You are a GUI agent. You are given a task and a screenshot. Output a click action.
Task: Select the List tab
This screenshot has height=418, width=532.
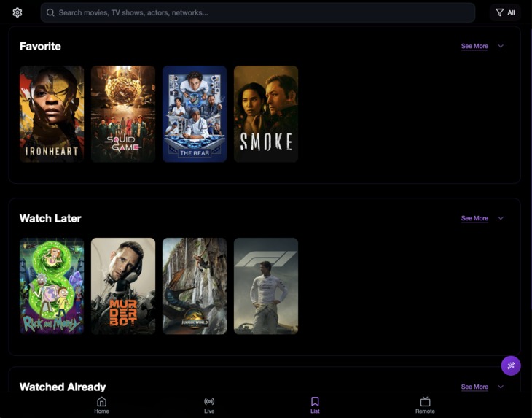pos(315,405)
